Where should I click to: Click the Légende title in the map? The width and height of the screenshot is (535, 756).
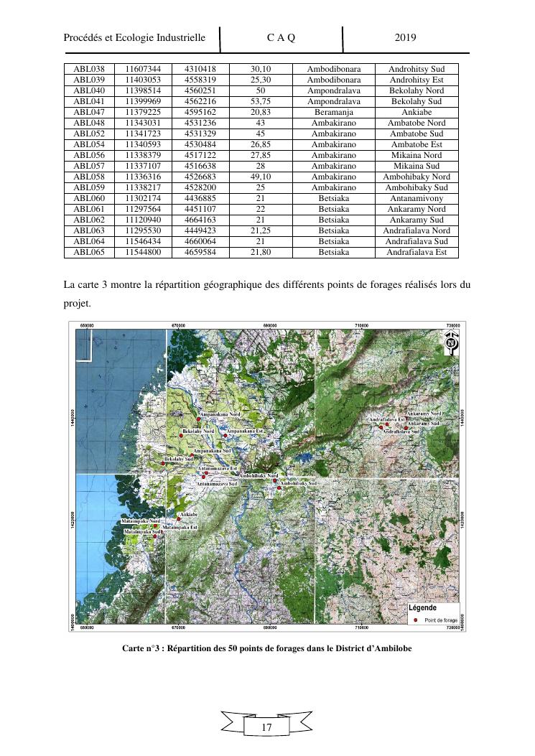coord(423,607)
